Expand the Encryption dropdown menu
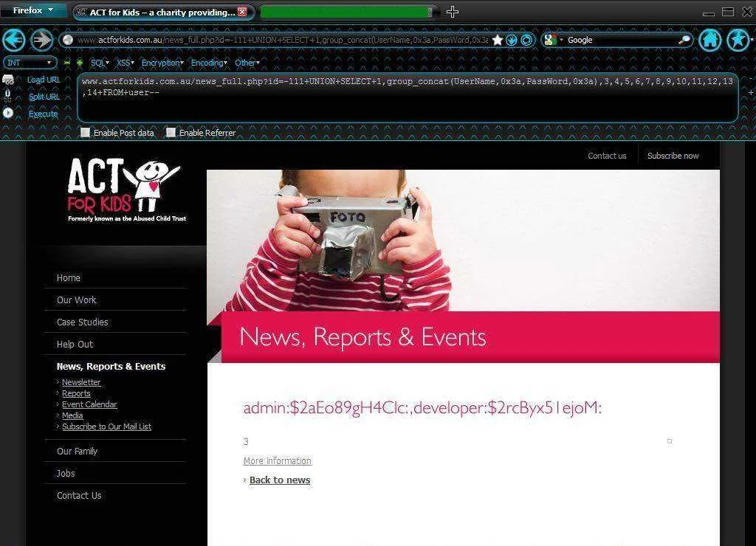 (x=162, y=63)
